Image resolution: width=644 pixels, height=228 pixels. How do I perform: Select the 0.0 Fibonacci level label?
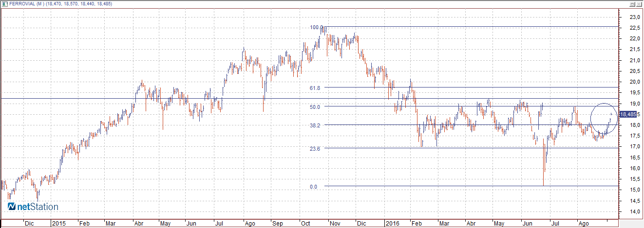(x=314, y=187)
